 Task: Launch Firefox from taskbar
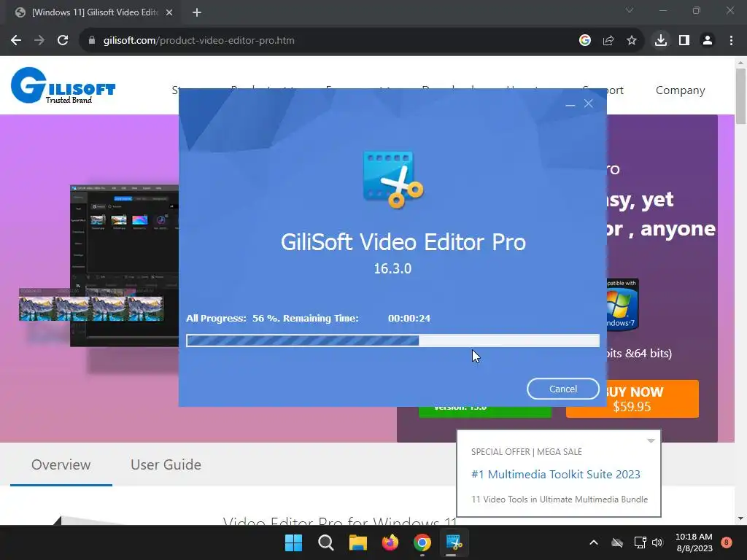(x=390, y=542)
